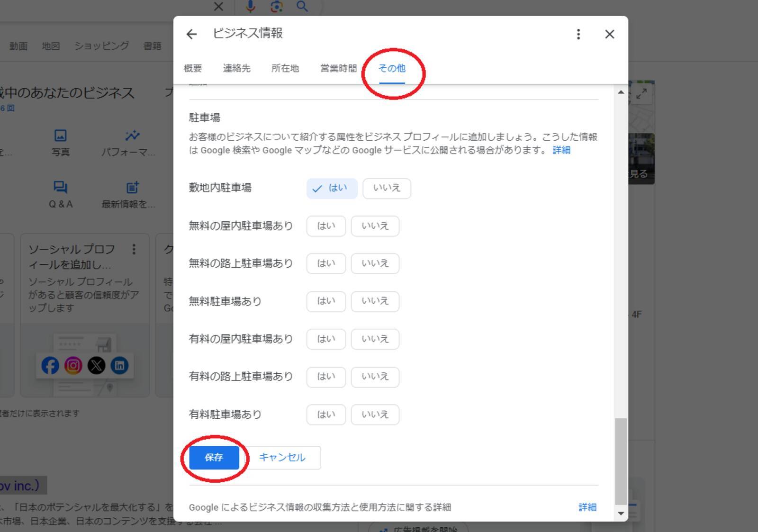Image resolution: width=758 pixels, height=532 pixels.
Task: Open 書籍 search tab in background
Action: [x=153, y=46]
